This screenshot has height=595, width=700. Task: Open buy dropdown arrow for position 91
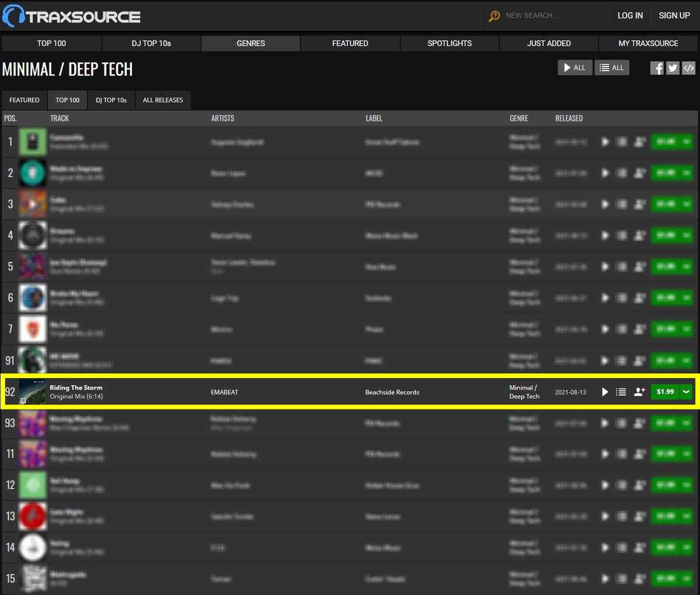pyautogui.click(x=687, y=360)
